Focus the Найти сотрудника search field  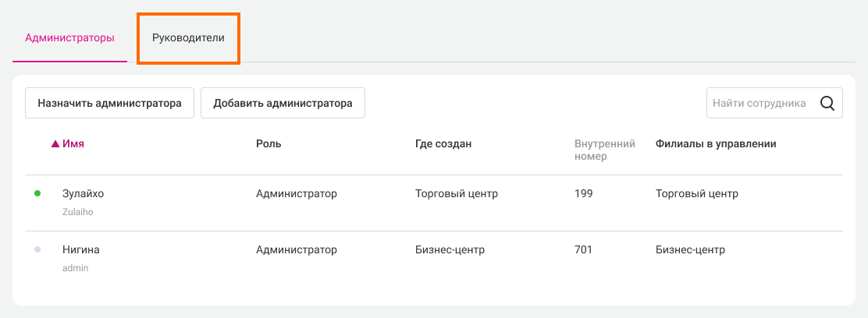761,103
